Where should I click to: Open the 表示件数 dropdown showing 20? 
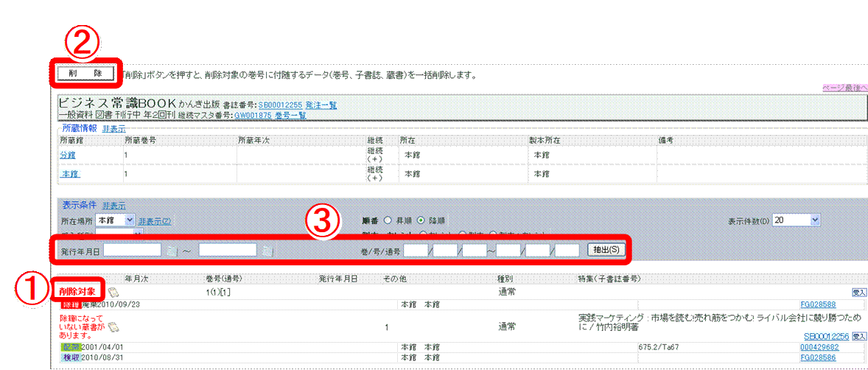point(796,220)
